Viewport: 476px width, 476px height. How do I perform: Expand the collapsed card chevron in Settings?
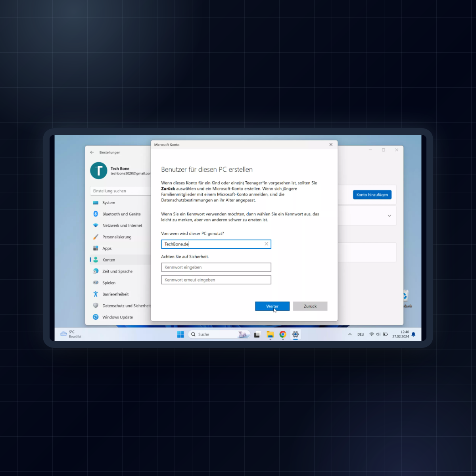click(x=390, y=216)
